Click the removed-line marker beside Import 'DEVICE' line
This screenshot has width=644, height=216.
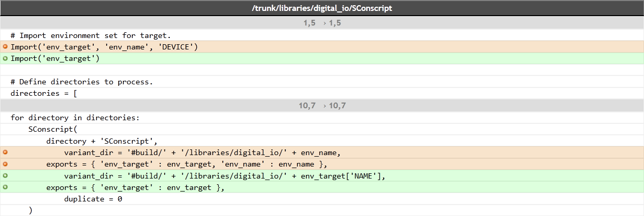pyautogui.click(x=5, y=47)
